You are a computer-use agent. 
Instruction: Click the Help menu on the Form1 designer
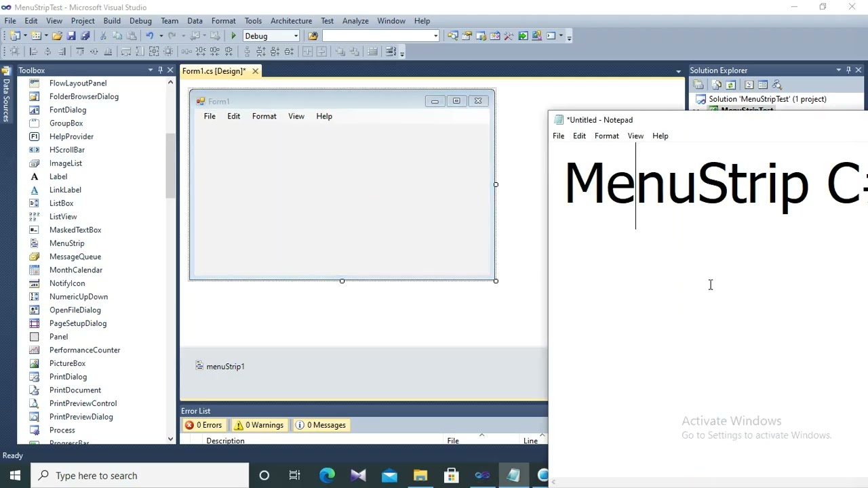[324, 116]
